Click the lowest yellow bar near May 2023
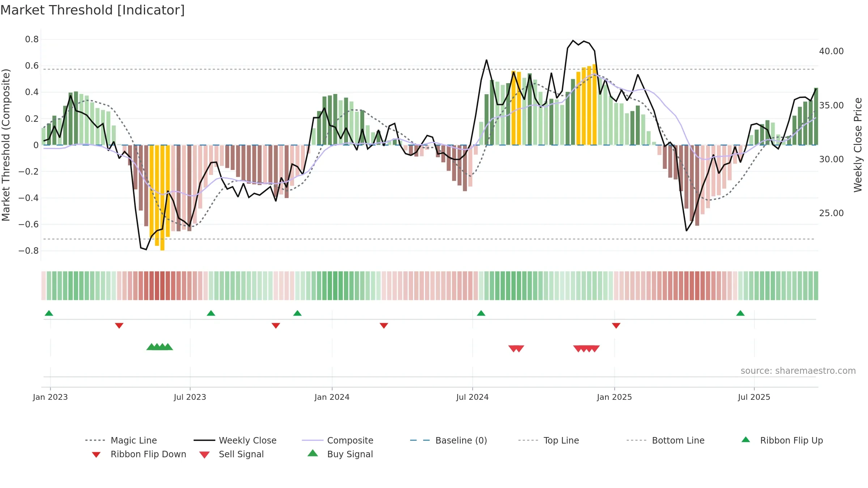This screenshot has height=488, width=868. [162, 198]
